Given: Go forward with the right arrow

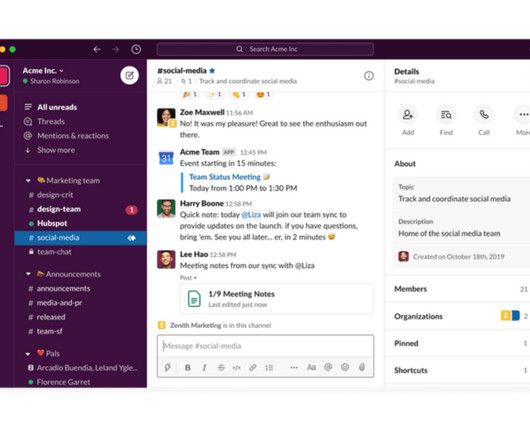Looking at the screenshot, I should pyautogui.click(x=116, y=49).
